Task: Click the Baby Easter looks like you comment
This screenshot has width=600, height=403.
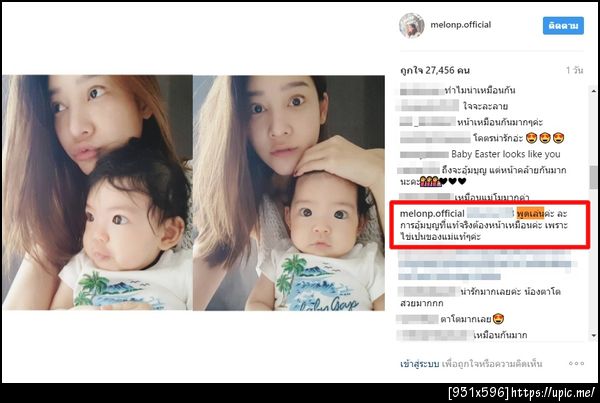Action: [x=505, y=154]
